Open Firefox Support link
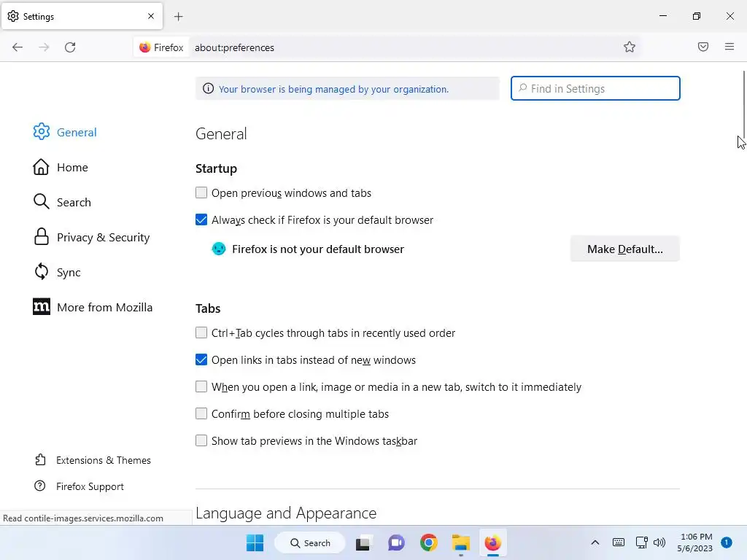This screenshot has width=747, height=560. tap(90, 486)
